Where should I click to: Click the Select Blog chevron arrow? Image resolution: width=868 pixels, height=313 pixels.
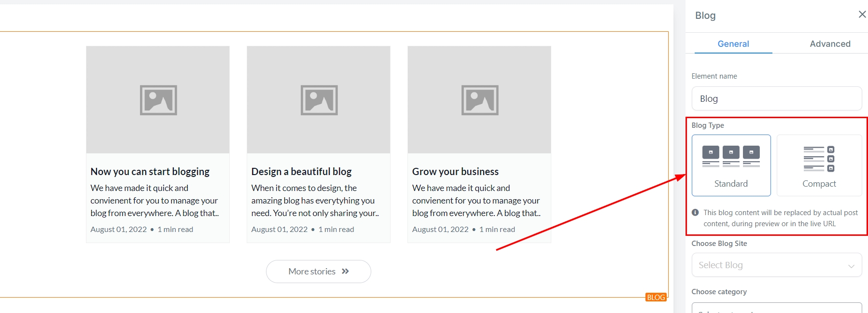click(x=851, y=266)
